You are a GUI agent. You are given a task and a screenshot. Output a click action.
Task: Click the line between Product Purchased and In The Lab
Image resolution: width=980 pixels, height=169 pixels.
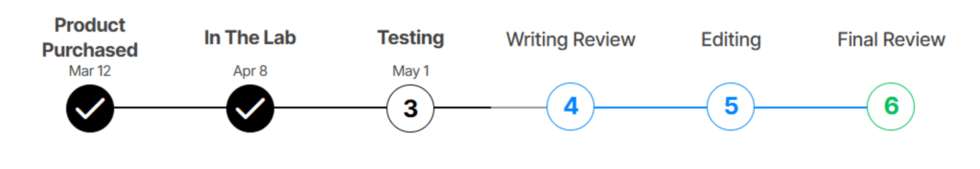[x=170, y=108]
